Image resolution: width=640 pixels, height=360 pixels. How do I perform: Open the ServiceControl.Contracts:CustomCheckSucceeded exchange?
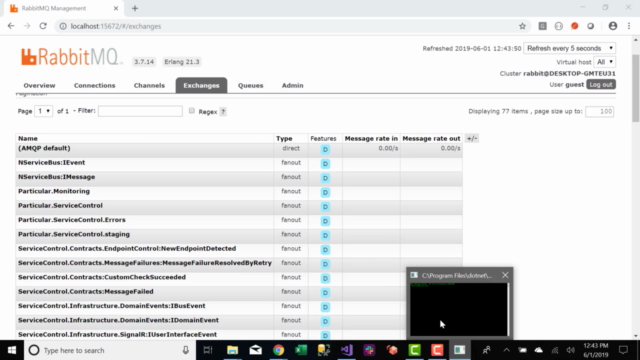tap(102, 277)
